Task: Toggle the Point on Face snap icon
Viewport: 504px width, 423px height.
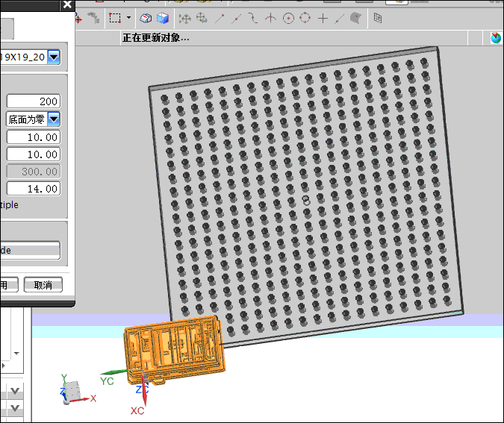Action: [x=355, y=18]
